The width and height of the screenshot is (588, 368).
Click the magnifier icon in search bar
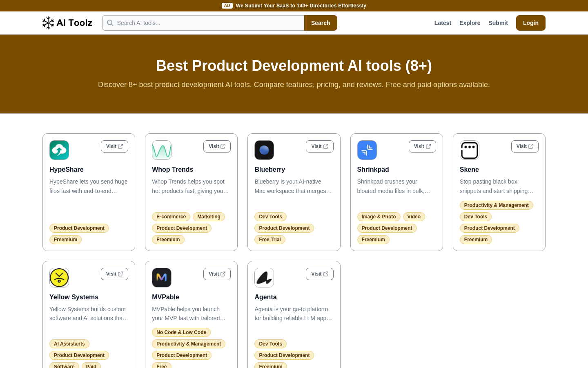point(110,23)
